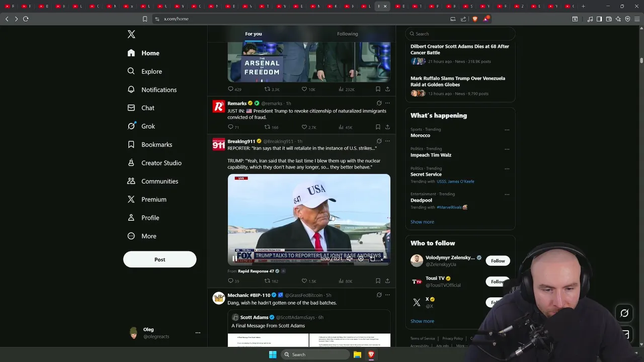Switch to the For you tab
This screenshot has height=362, width=644.
click(x=254, y=34)
